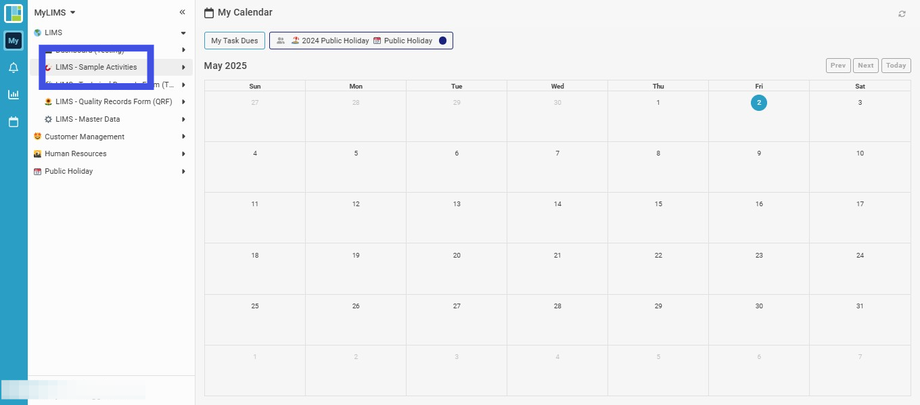Select May 28 on Wednesday
The image size is (920, 405).
click(557, 306)
